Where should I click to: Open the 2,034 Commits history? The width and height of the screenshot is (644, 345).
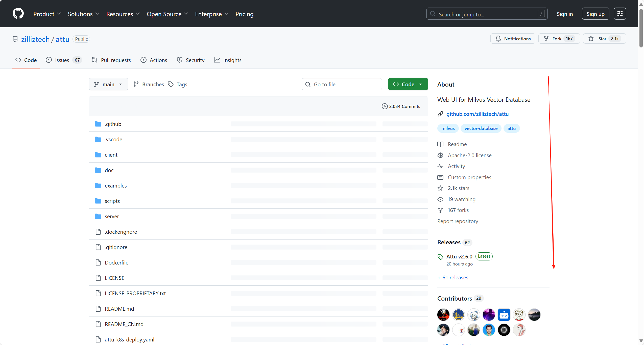click(x=401, y=106)
